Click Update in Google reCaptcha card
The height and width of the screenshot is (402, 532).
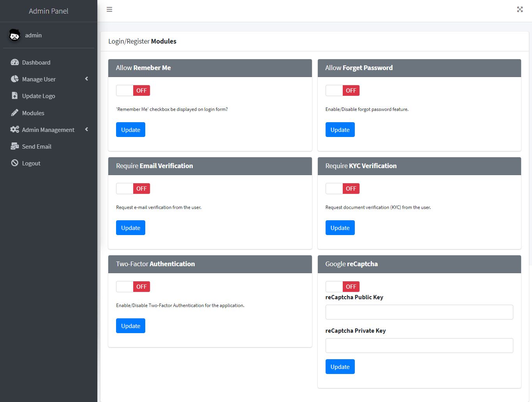(340, 367)
